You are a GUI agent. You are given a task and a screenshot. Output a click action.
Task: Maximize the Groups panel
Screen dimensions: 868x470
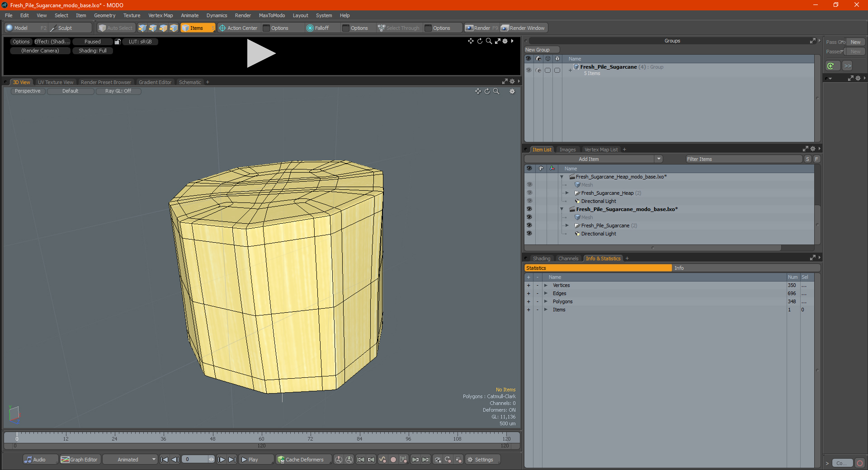(812, 41)
